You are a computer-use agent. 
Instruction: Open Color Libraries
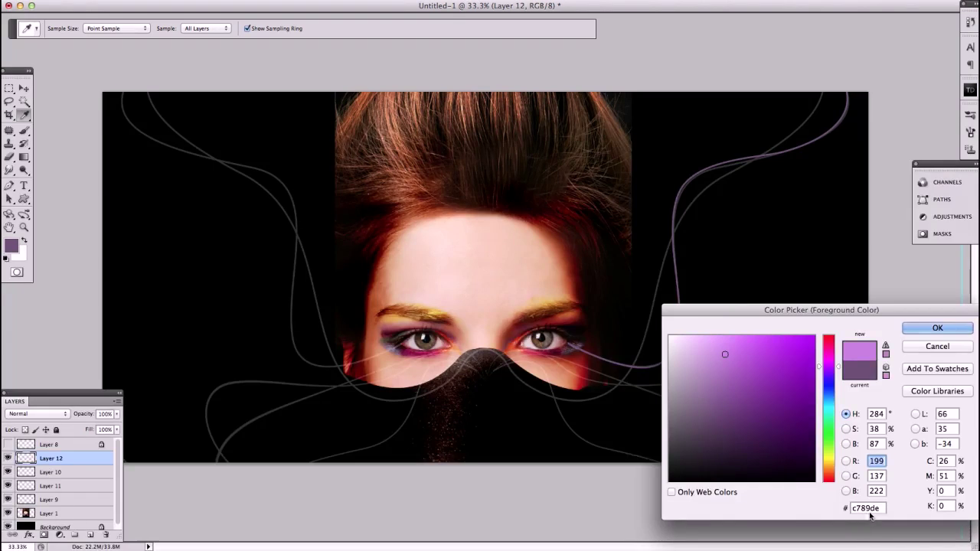[x=937, y=391]
